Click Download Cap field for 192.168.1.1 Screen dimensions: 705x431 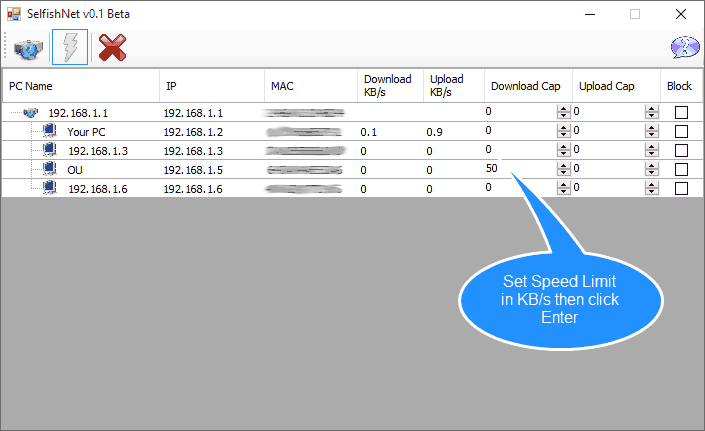pos(521,112)
